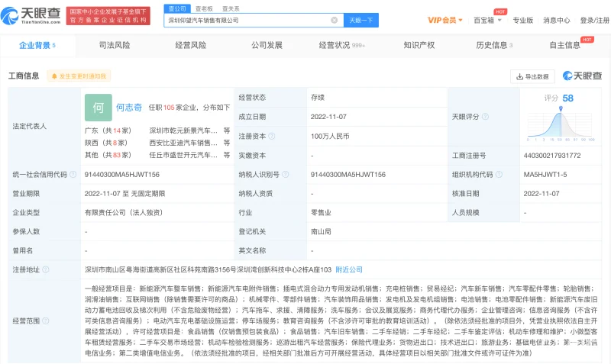Click the 何 avatar tile
Viewport: 611px width, 364px height.
(99, 108)
